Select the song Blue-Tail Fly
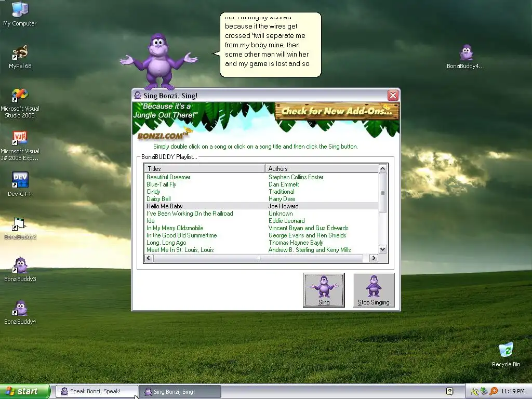 coord(161,184)
